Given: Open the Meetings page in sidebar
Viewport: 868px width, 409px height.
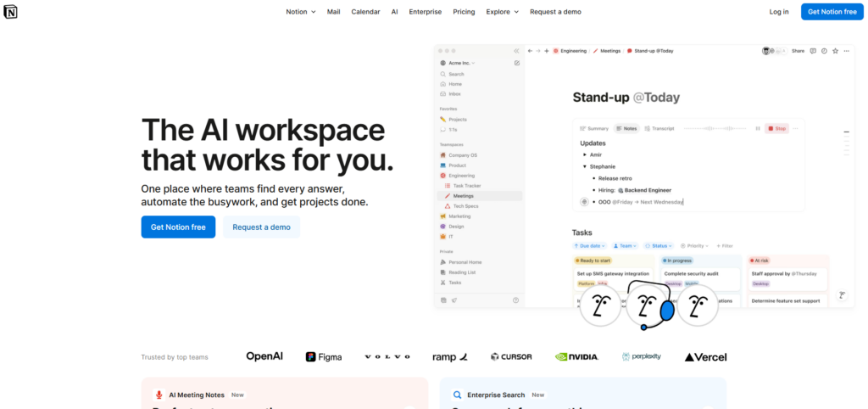Looking at the screenshot, I should click(x=463, y=195).
